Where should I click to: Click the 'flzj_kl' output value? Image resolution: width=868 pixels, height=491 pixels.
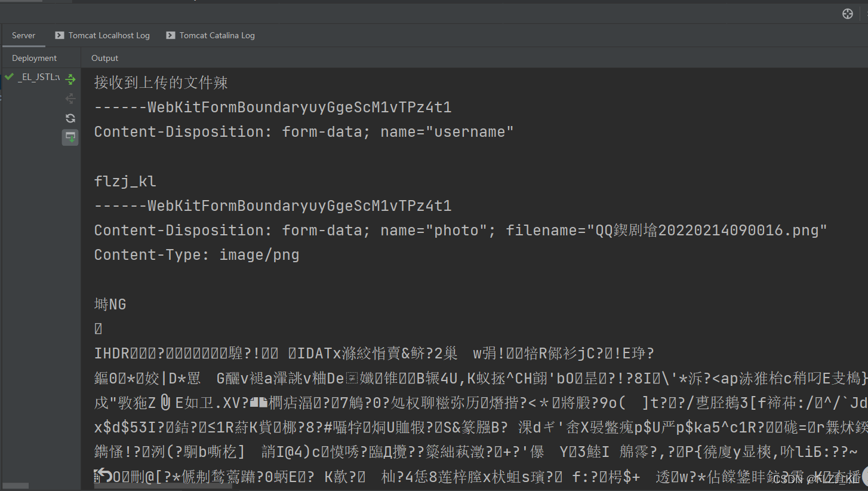tap(125, 182)
